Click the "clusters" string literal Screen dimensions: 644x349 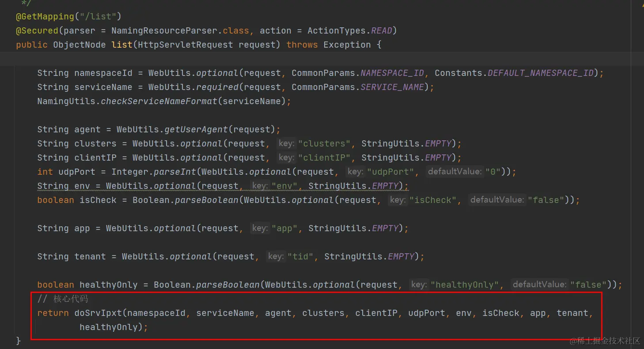325,143
